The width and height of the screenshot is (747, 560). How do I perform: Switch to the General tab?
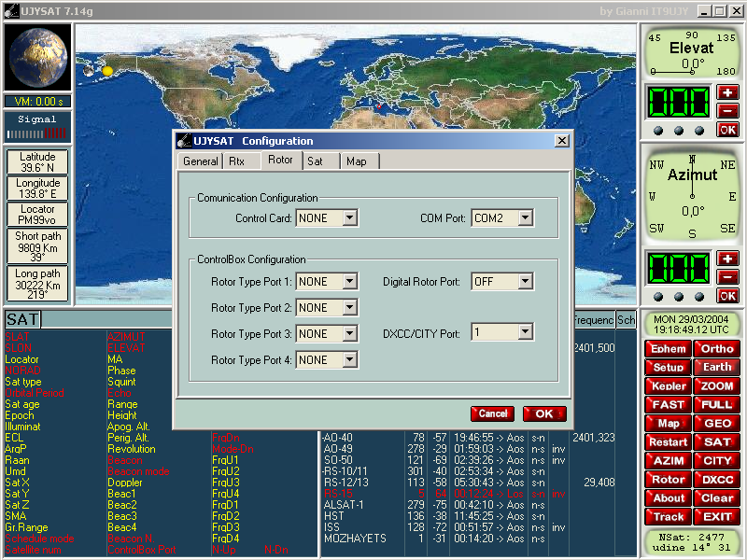201,161
